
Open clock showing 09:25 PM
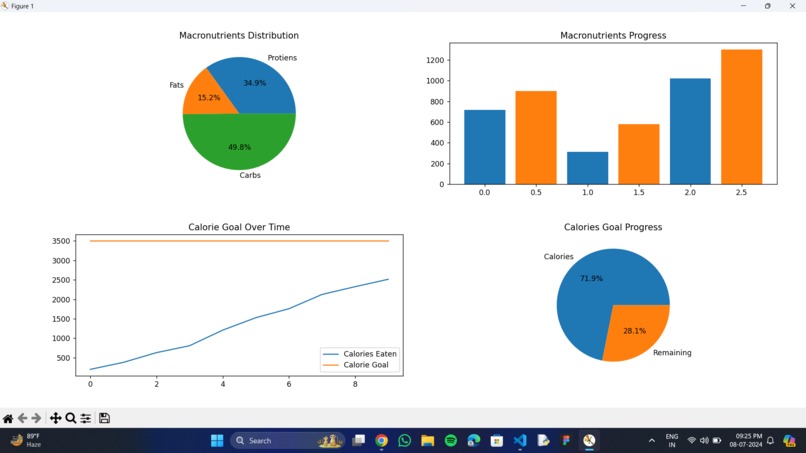point(745,441)
